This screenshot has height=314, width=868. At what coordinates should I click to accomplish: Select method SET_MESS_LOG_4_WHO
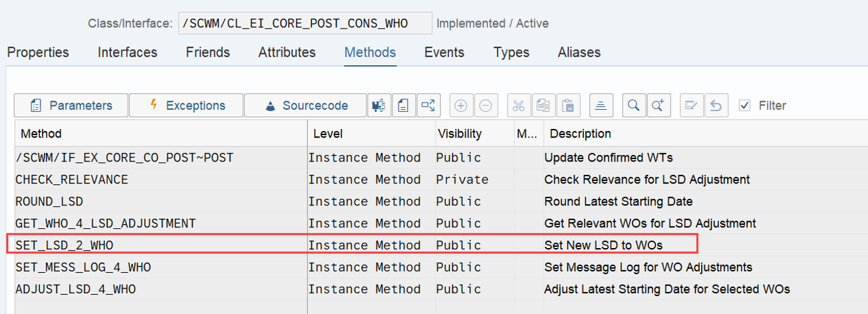coord(83,267)
